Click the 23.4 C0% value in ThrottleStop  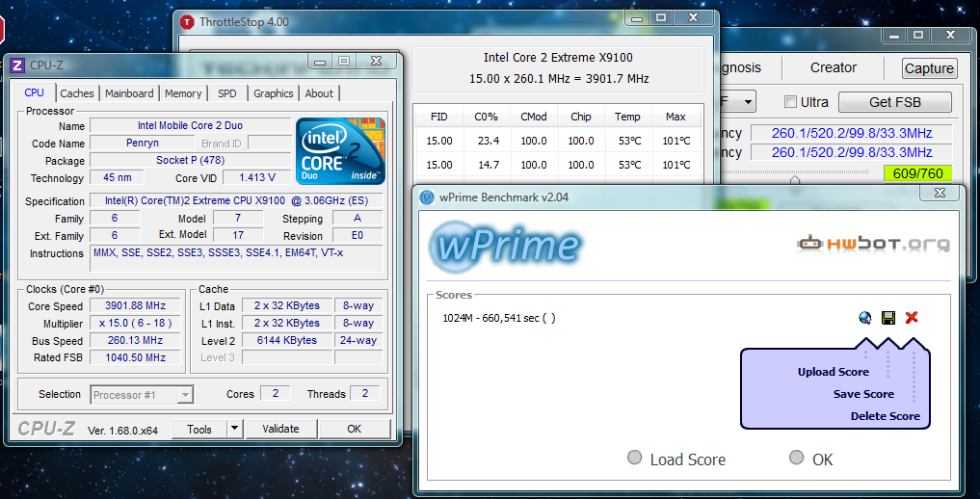(x=489, y=141)
